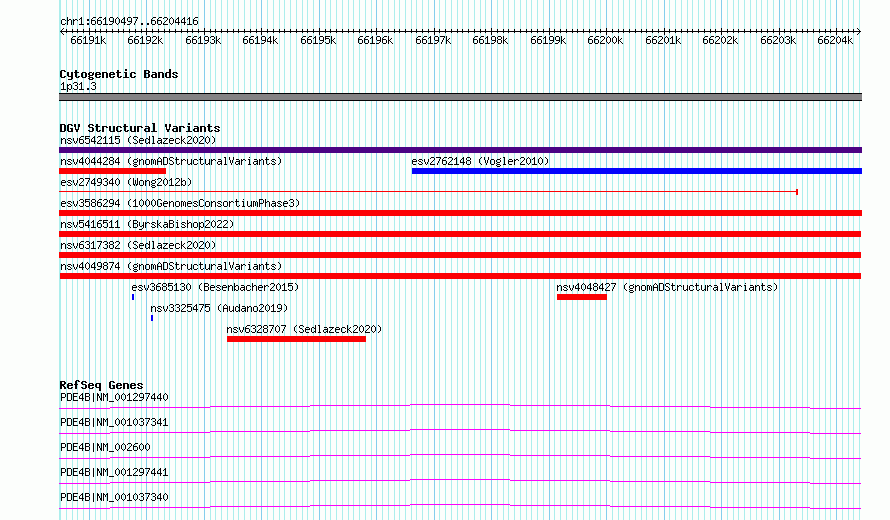Open nsv4044284 (gnomADStructuralVariants) label
This screenshot has height=520, width=890.
pos(171,161)
